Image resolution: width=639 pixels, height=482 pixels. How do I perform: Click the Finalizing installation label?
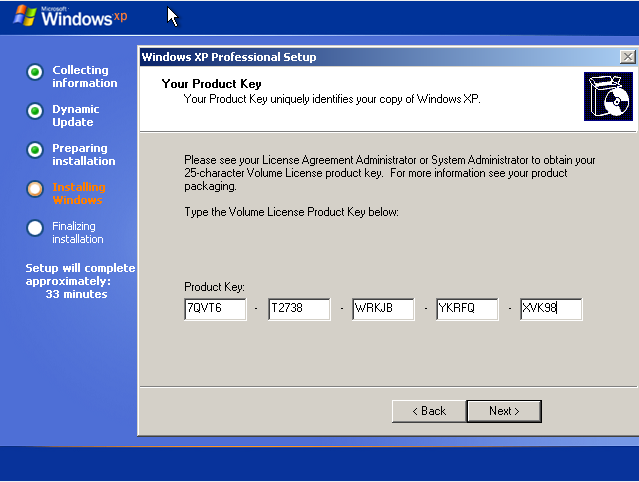78,233
